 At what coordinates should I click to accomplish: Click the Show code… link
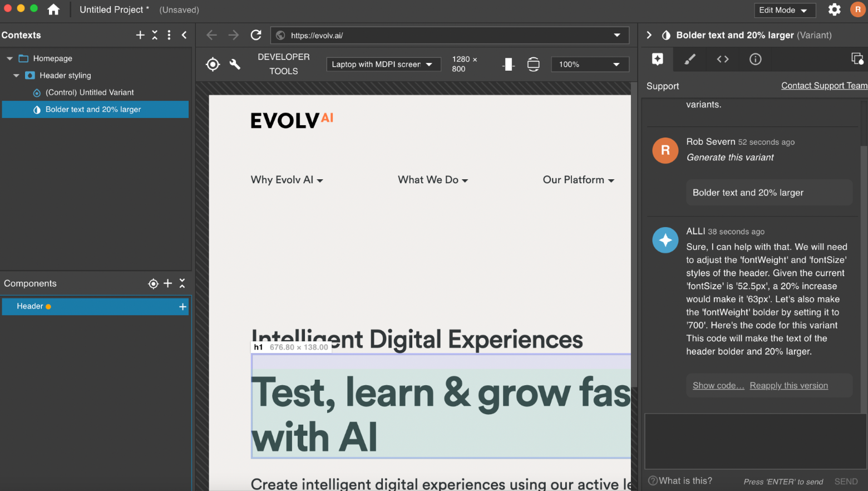pos(718,386)
